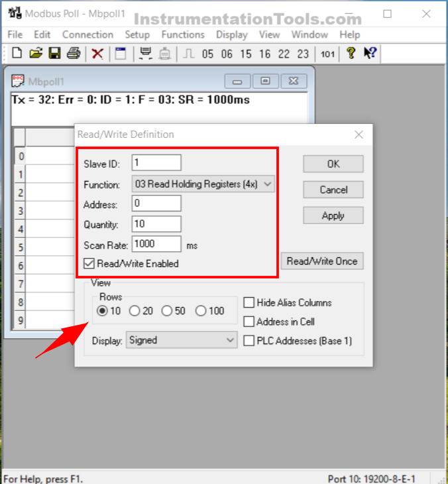Select 20 rows radio button
The width and height of the screenshot is (448, 484).
[x=135, y=310]
